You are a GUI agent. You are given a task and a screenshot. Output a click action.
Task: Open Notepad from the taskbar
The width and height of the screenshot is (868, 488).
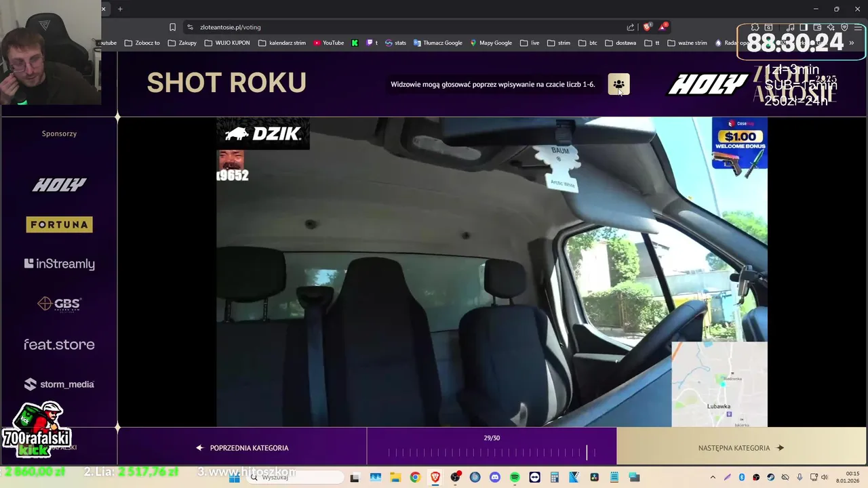(x=614, y=477)
